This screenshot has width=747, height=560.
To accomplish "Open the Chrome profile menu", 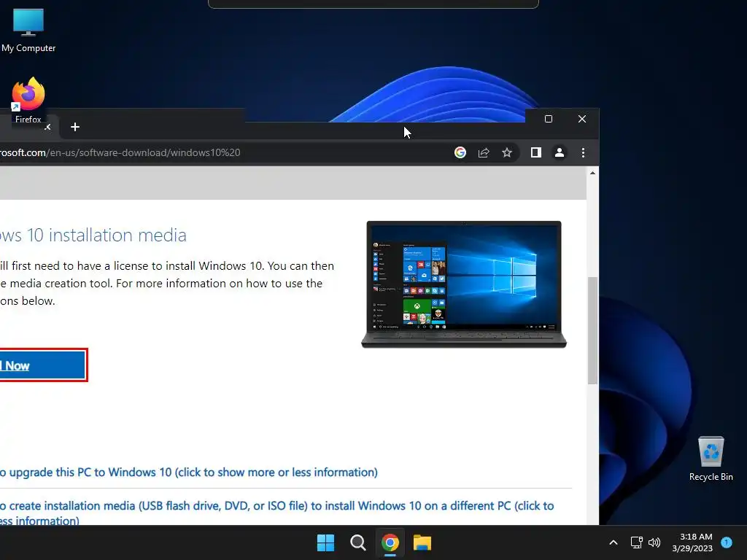I will [x=560, y=152].
